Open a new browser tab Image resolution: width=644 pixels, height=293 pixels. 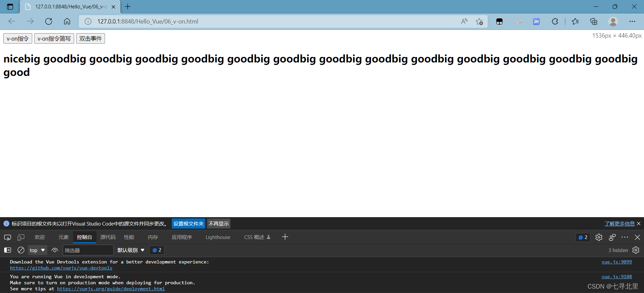click(128, 7)
